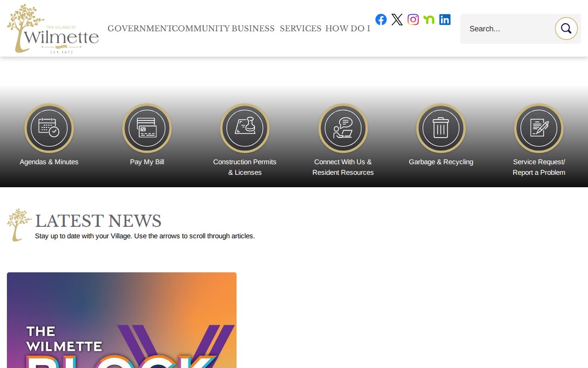Open Connect With Us chat icon
588x368 pixels.
tap(343, 128)
